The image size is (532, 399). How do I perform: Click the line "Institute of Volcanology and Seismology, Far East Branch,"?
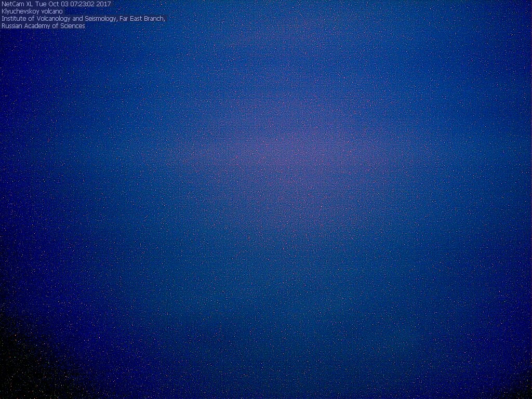click(x=83, y=19)
